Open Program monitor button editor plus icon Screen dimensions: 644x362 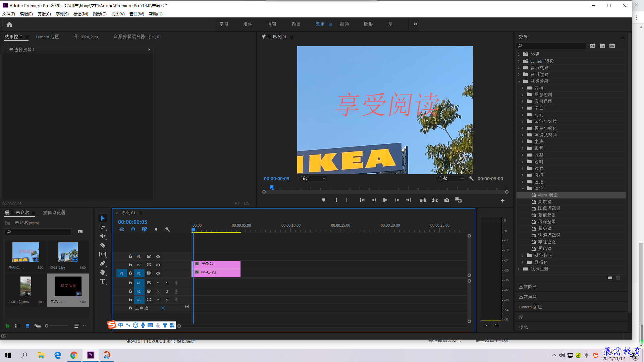pyautogui.click(x=502, y=200)
